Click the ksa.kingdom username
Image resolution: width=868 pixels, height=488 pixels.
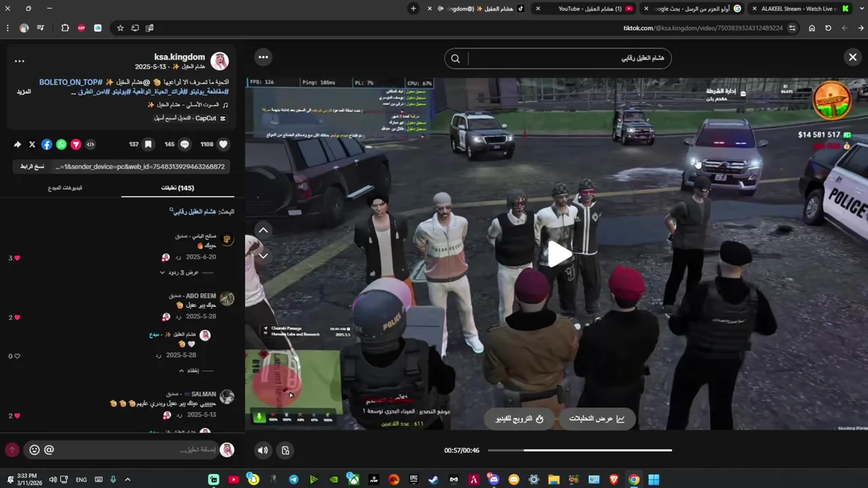179,57
